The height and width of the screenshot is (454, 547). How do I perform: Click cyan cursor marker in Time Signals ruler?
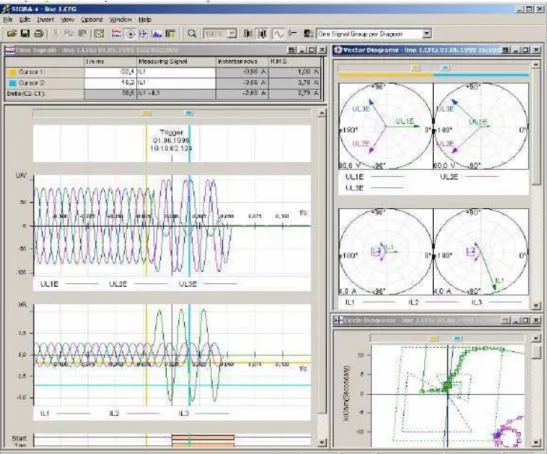point(189,113)
